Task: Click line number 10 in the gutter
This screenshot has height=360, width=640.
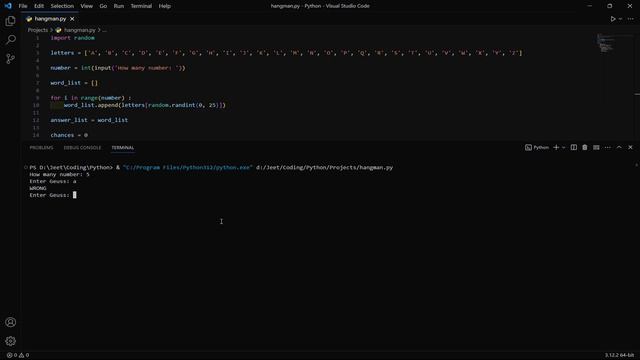Action: (x=36, y=105)
